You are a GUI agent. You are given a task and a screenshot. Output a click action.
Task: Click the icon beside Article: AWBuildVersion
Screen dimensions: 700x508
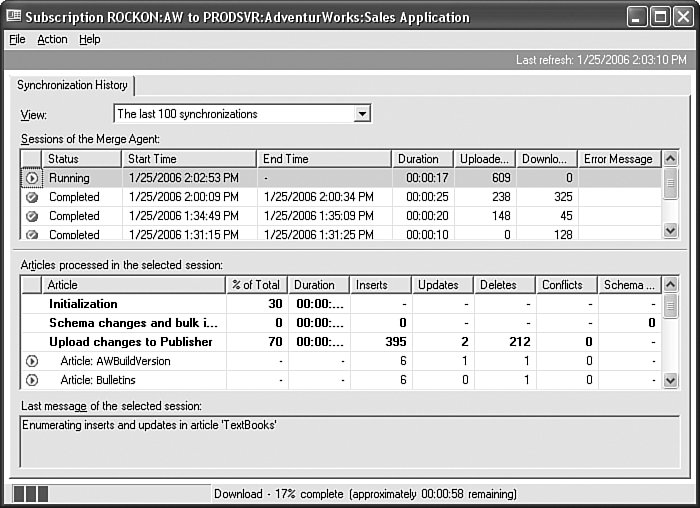pos(32,361)
